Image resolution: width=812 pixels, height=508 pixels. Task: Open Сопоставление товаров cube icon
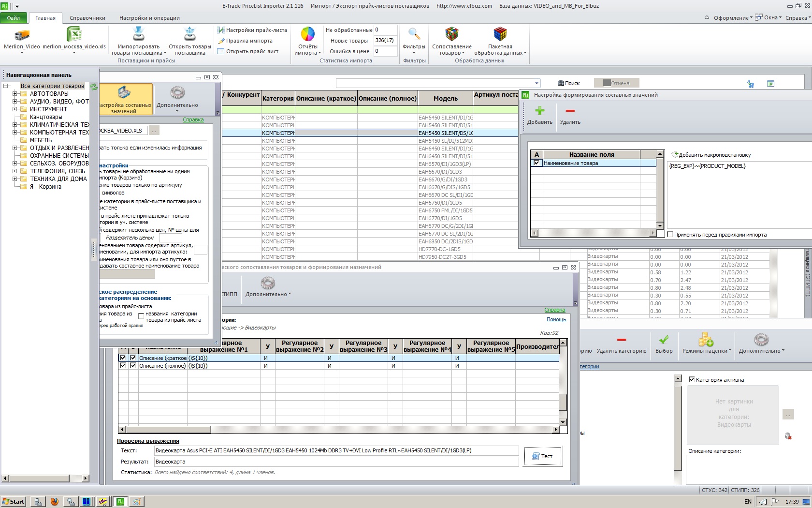[452, 34]
